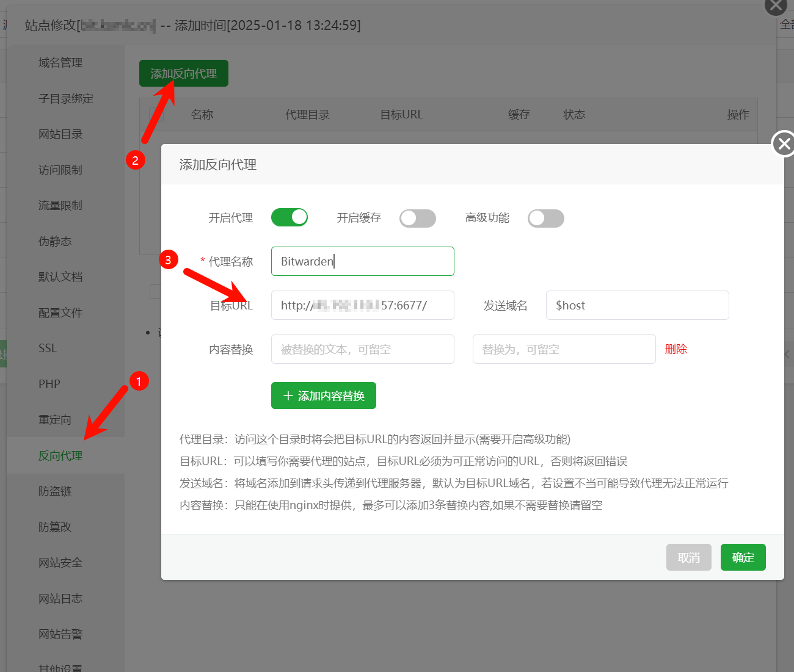Open the 域名管理 sidebar tab
Image resolution: width=794 pixels, height=672 pixels.
pyautogui.click(x=60, y=63)
